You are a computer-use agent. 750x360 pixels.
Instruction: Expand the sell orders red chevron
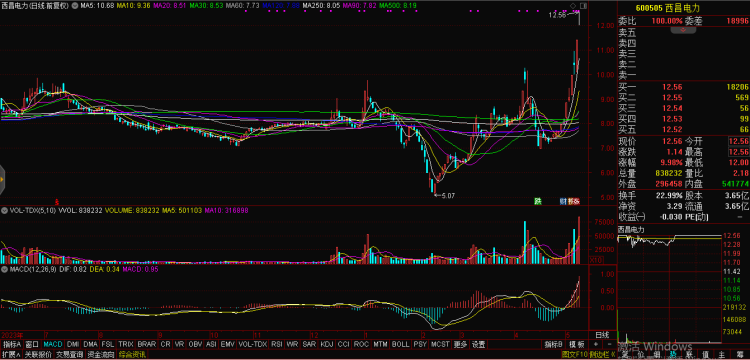(683, 30)
